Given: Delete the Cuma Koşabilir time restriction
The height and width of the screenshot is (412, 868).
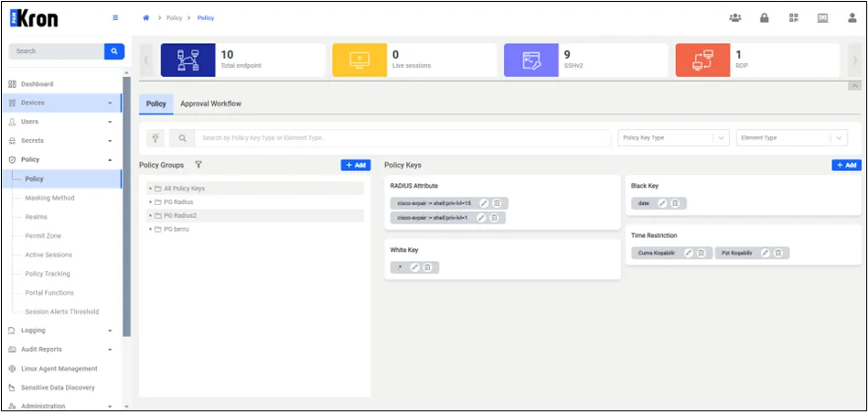Looking at the screenshot, I should click(x=701, y=253).
